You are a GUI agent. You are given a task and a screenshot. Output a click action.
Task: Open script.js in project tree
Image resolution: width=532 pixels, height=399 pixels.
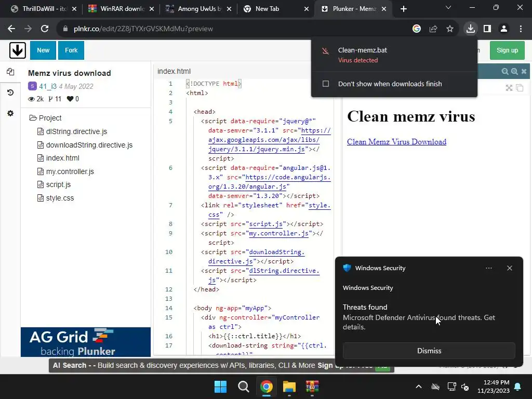pos(58,184)
